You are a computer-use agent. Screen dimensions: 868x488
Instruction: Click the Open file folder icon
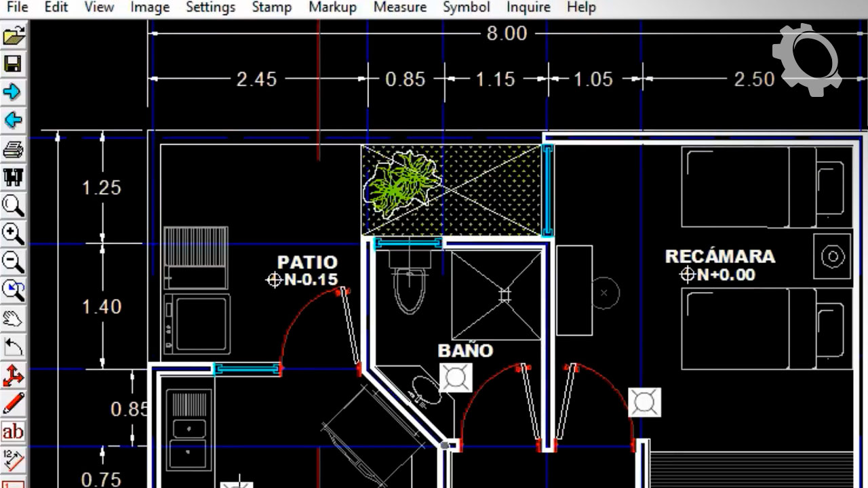click(x=13, y=36)
